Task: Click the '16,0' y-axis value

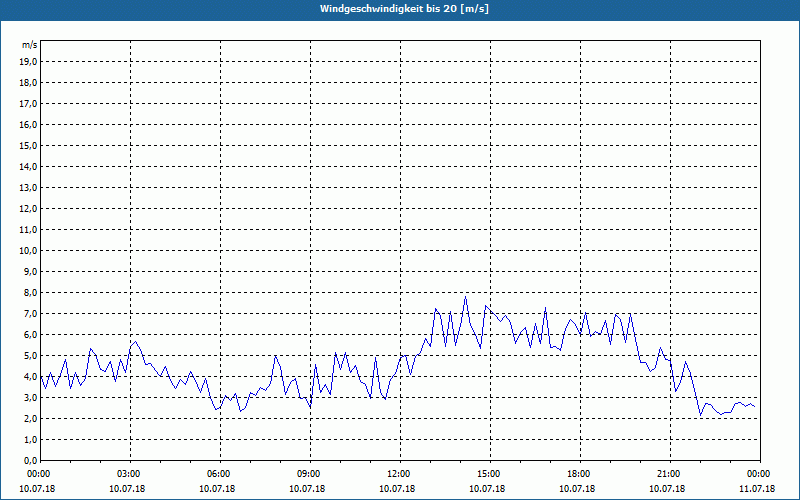Action: click(x=28, y=124)
